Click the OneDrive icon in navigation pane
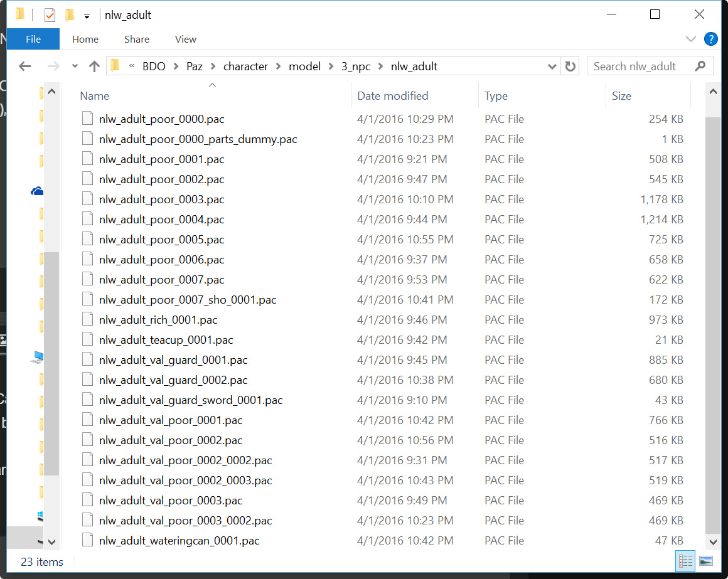Screen dimensions: 728x579 point(37,191)
